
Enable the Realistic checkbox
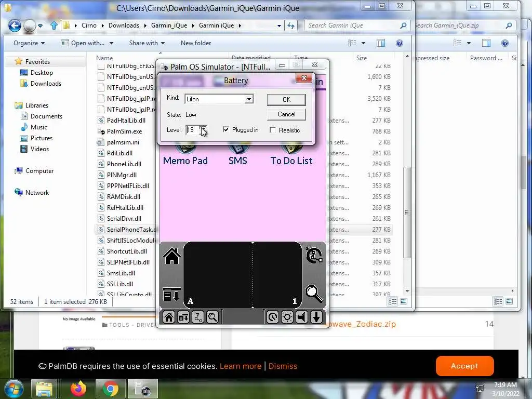(x=272, y=130)
